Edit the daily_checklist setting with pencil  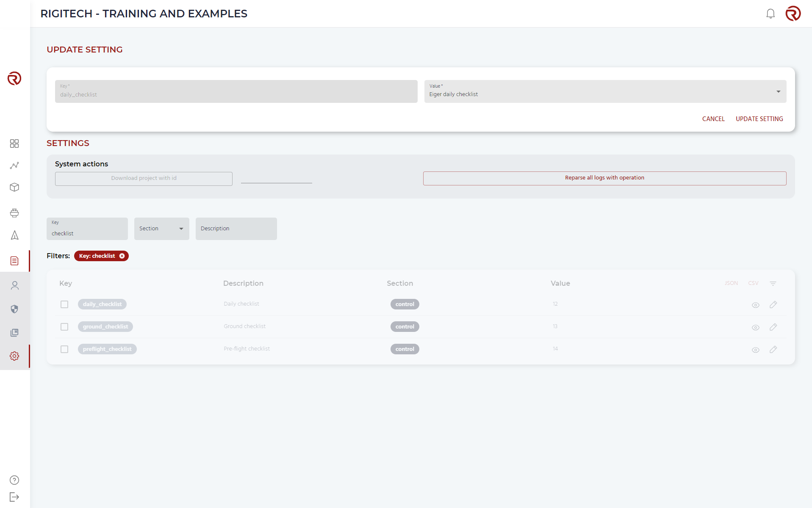773,305
